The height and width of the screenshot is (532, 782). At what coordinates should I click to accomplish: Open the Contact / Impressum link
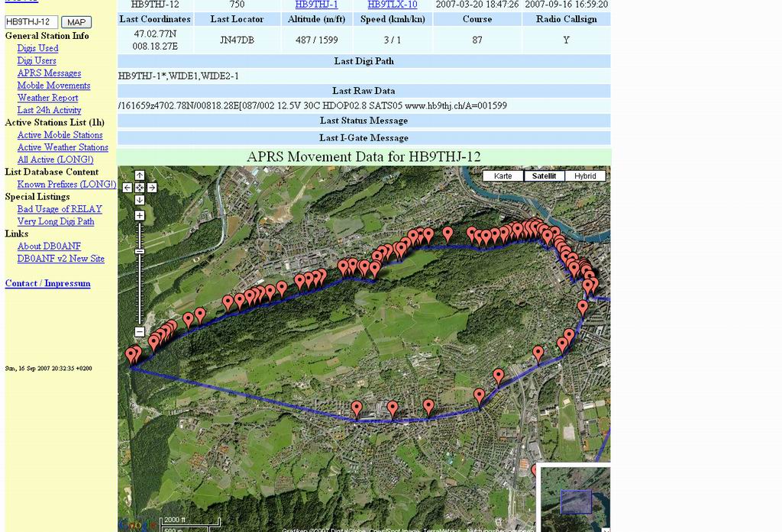[x=47, y=284]
